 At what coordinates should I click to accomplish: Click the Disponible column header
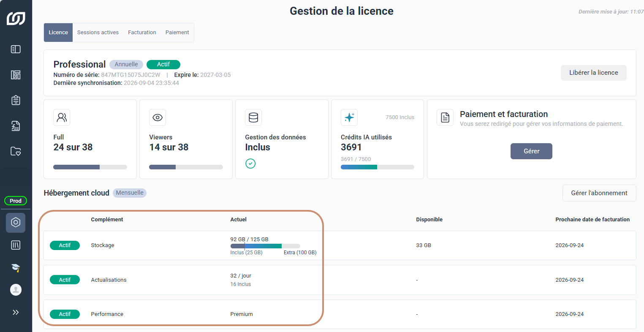[429, 220]
